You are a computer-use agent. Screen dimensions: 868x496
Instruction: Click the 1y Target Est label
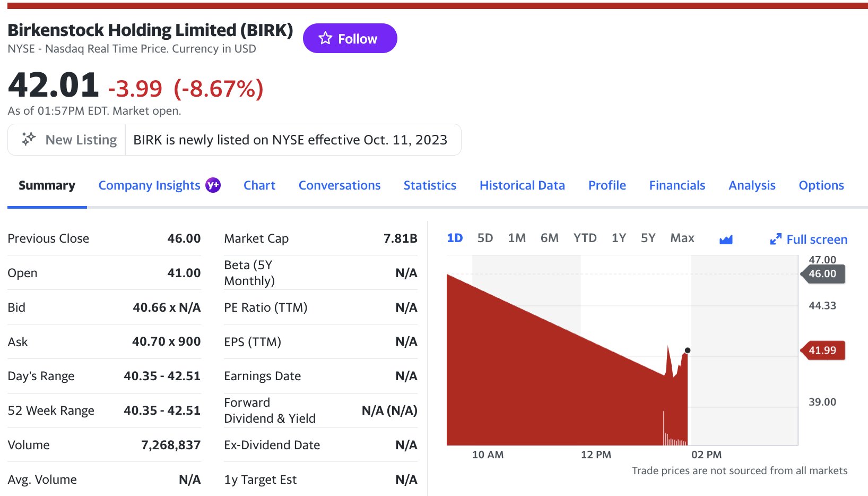261,480
